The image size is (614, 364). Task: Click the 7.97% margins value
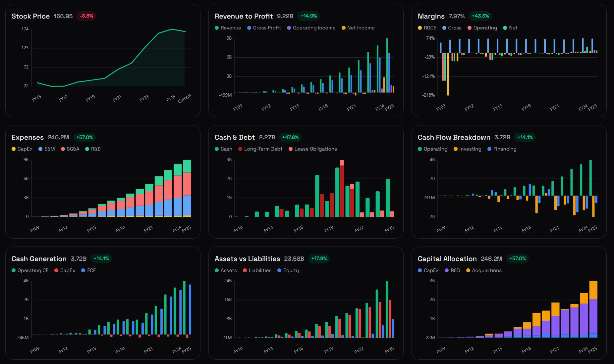tap(457, 16)
